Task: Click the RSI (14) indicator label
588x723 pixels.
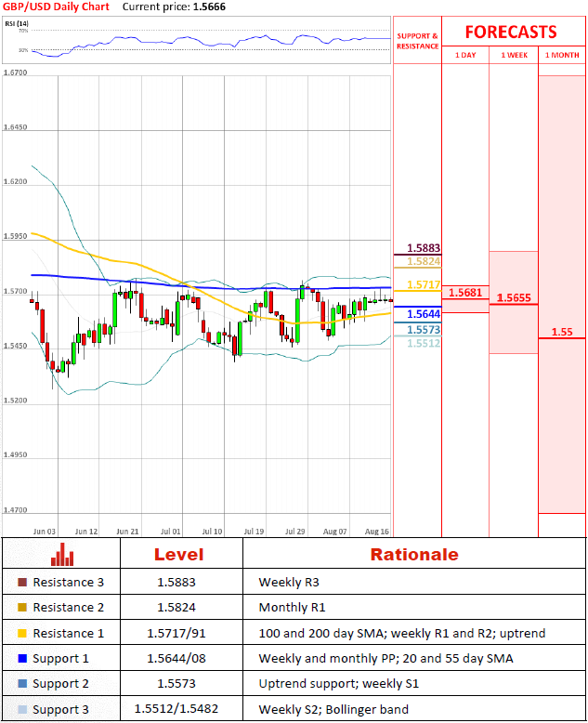Action: 17,22
